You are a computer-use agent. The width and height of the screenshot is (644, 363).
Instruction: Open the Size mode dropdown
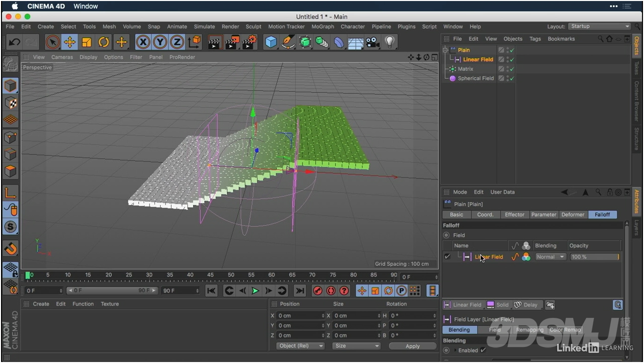(357, 346)
